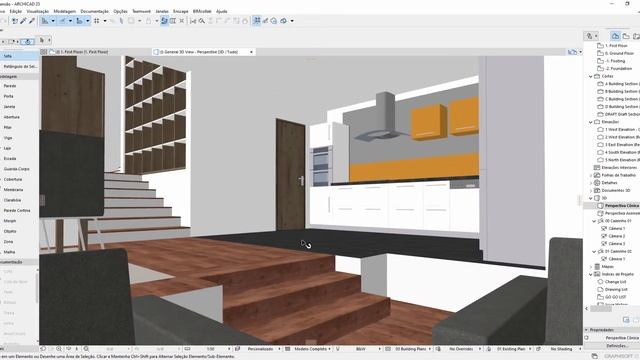Viewport: 640px width, 360px height.
Task: Select the Guarda-Corpo railing tool
Action: pos(19,169)
